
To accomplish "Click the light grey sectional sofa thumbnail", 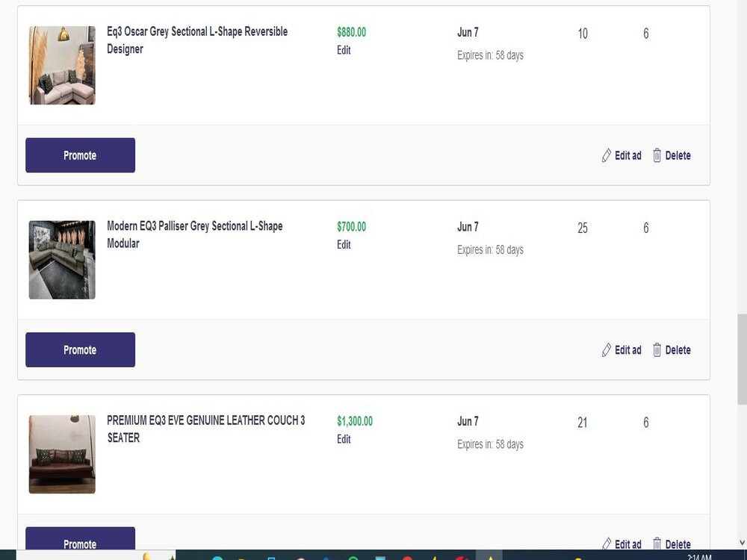I will (62, 65).
